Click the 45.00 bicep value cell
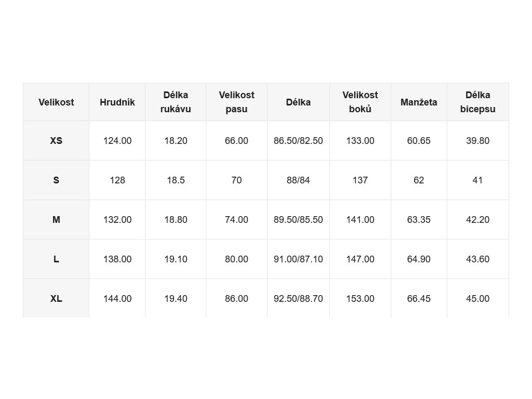Image resolution: width=532 pixels, height=399 pixels. (x=478, y=299)
